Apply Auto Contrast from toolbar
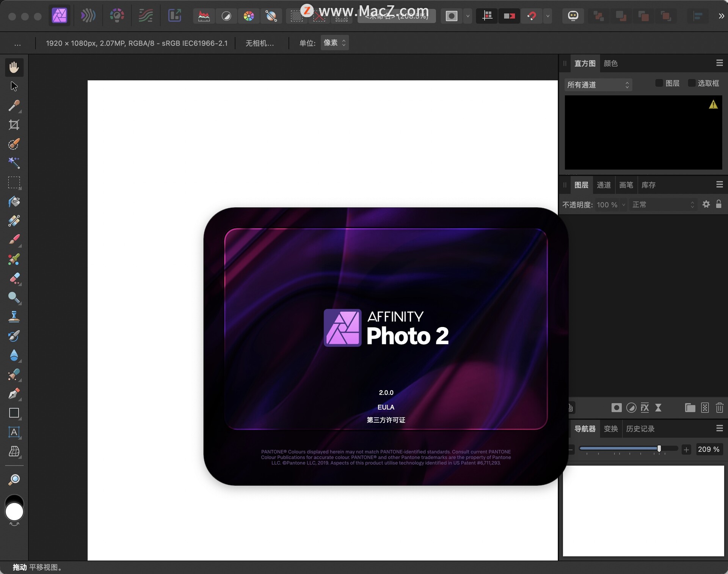This screenshot has height=574, width=728. tap(226, 16)
